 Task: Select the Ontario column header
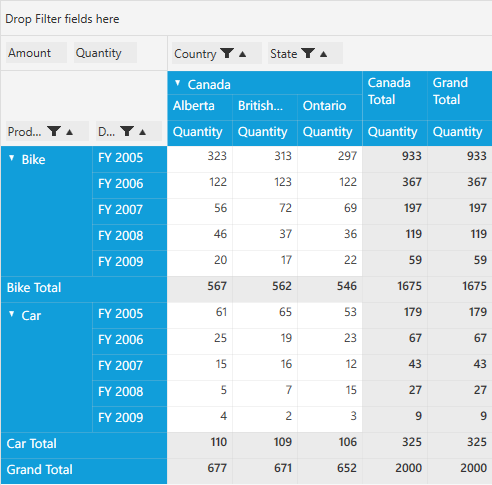click(330, 107)
